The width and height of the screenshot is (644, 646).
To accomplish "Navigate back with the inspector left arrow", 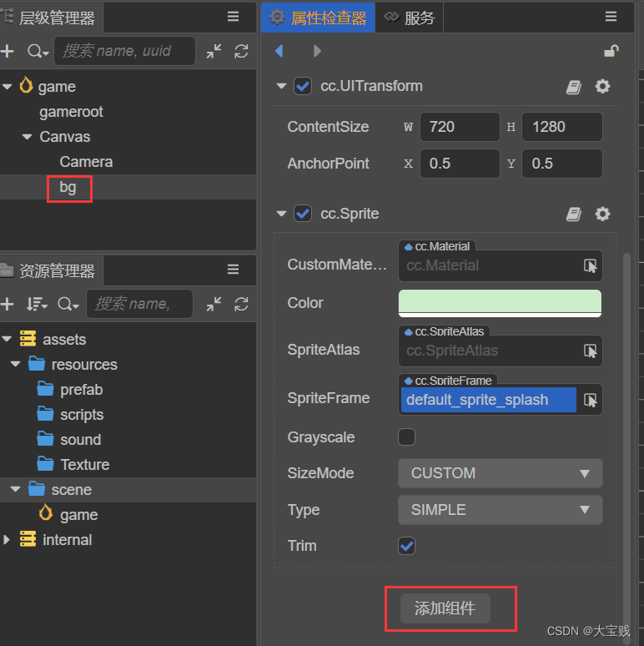I will (x=279, y=52).
